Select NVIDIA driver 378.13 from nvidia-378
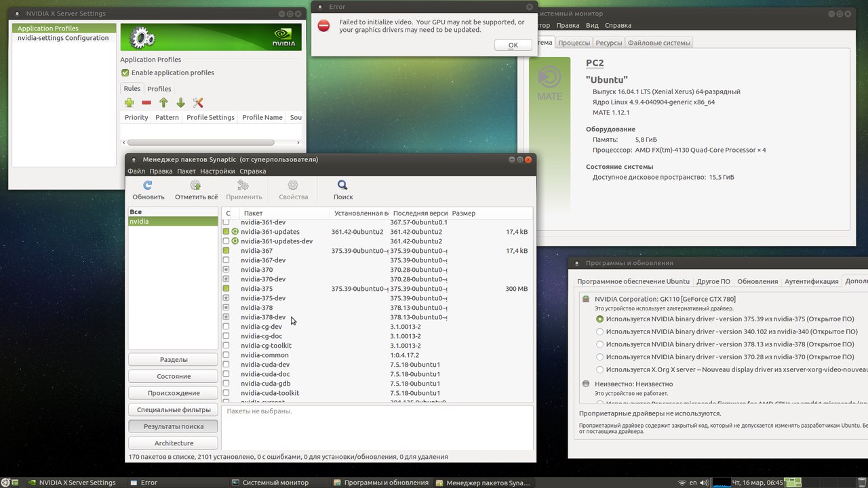868x488 pixels. tap(599, 344)
